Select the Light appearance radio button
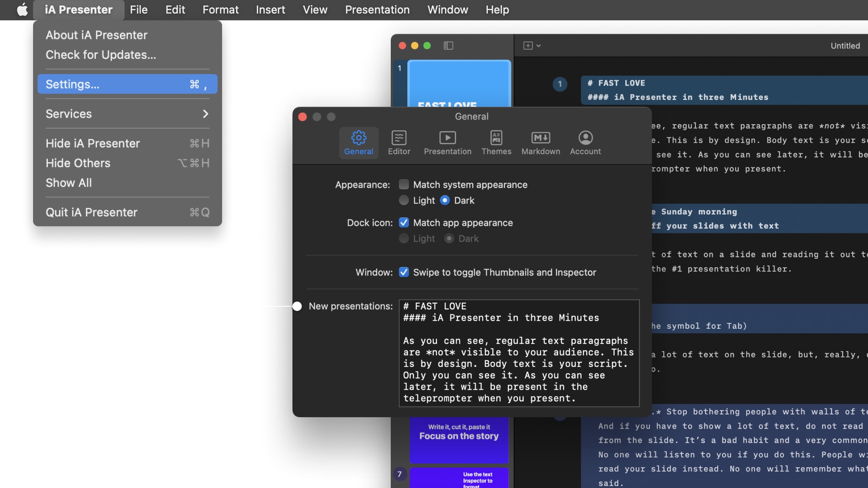Viewport: 868px width, 488px height. 404,200
